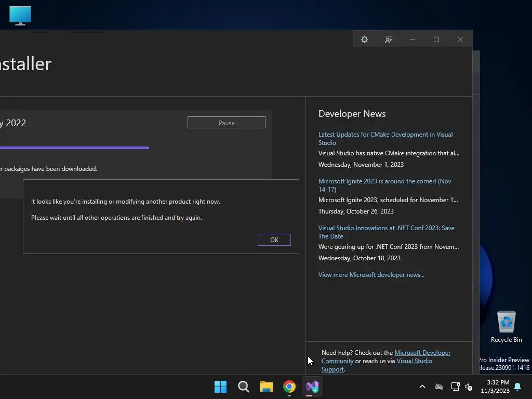Click 'Please wait until all other operations' message
532x399 pixels.
point(117,218)
